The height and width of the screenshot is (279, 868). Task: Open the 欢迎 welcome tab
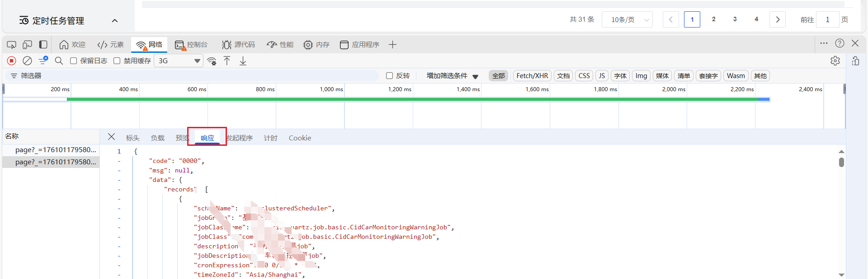pos(72,45)
